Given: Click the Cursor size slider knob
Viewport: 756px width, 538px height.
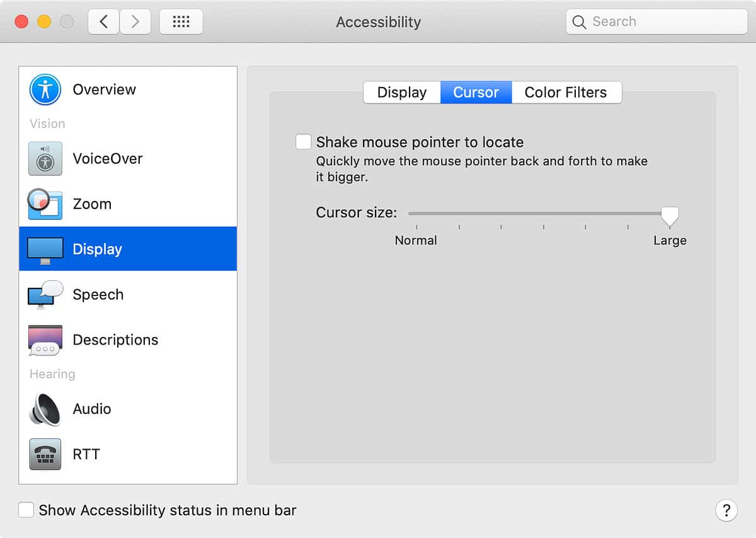Looking at the screenshot, I should (670, 215).
